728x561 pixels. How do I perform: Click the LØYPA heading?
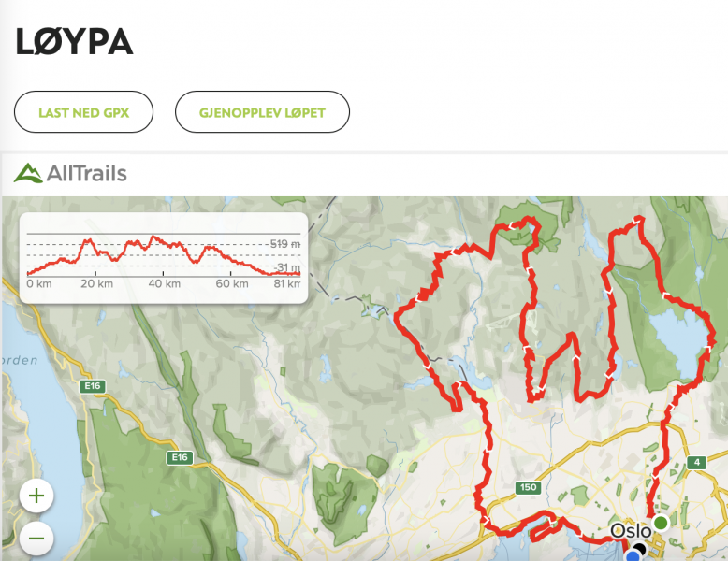click(75, 42)
